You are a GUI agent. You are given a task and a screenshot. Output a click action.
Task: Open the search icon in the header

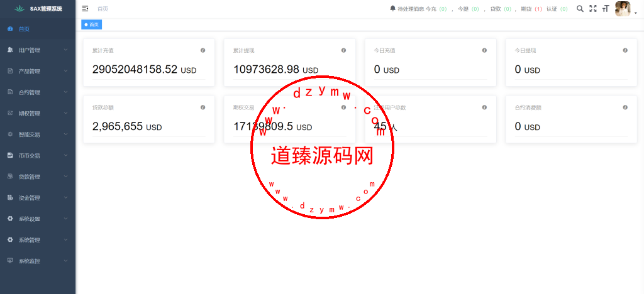(580, 9)
